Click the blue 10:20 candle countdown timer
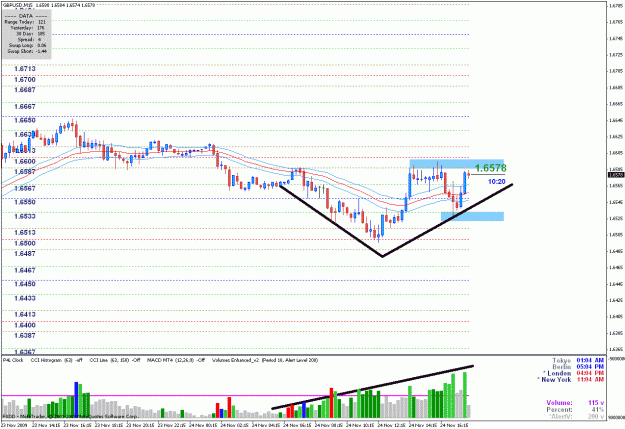This screenshot has width=625, height=429. pos(497,182)
